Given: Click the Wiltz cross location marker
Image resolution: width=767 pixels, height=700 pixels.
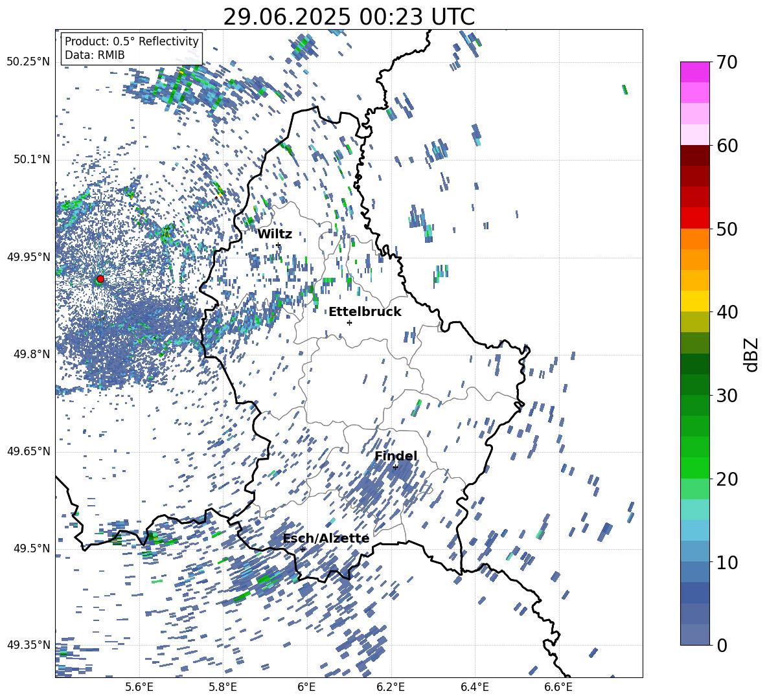Looking at the screenshot, I should point(279,245).
